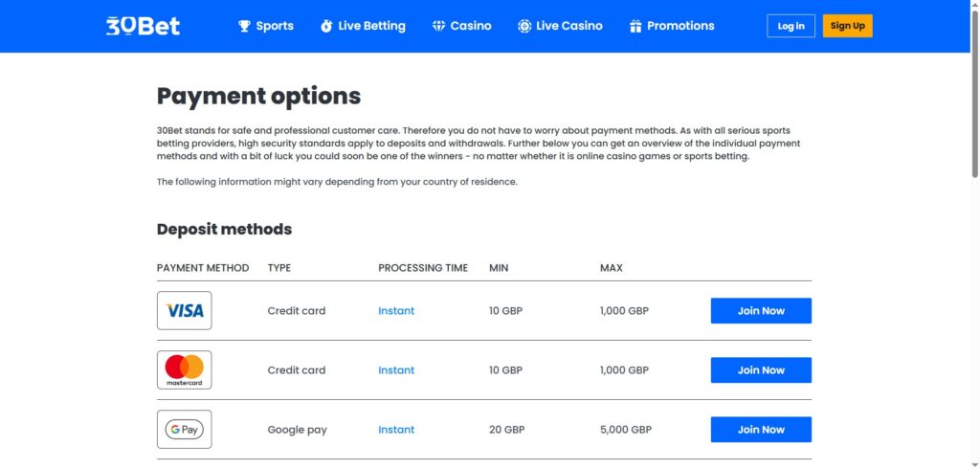
Task: Navigate to Live Casino page
Action: coord(569,26)
